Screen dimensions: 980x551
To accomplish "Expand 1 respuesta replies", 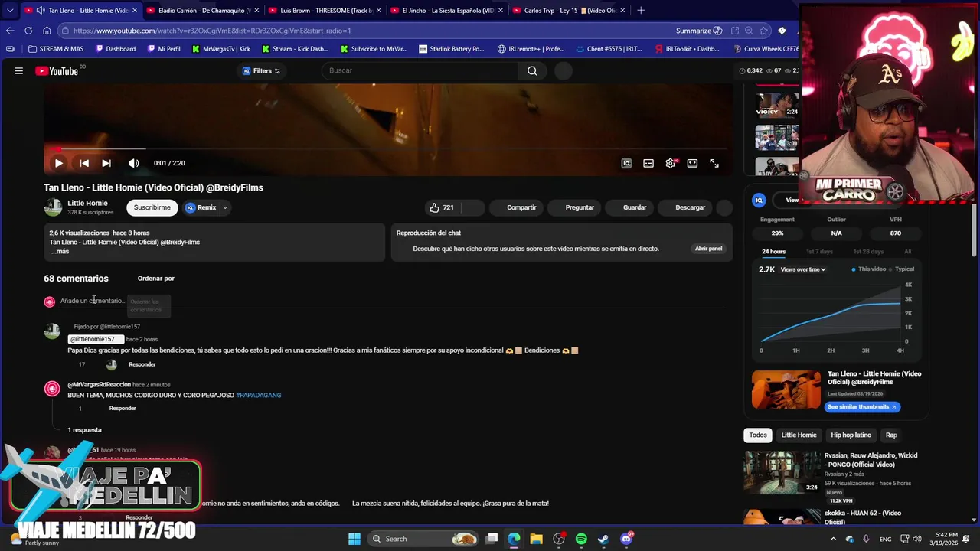I will pos(84,430).
